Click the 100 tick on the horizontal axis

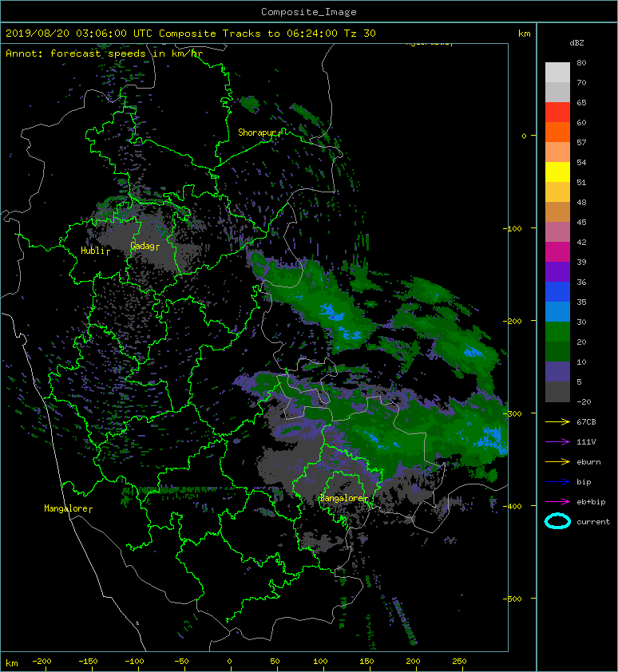point(320,662)
